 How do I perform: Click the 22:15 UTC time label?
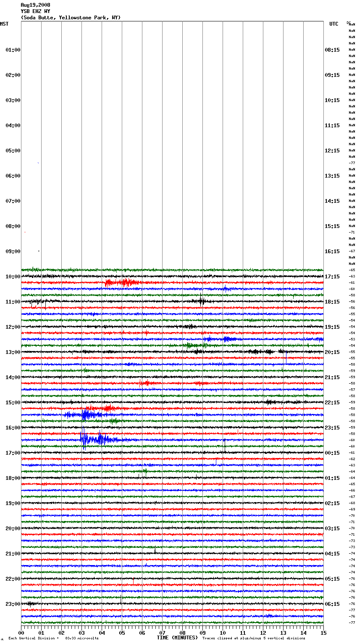332,403
